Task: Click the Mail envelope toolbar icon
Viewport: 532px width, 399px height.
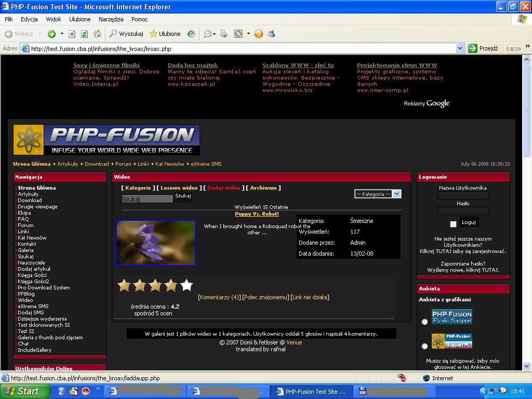Action: [208, 34]
